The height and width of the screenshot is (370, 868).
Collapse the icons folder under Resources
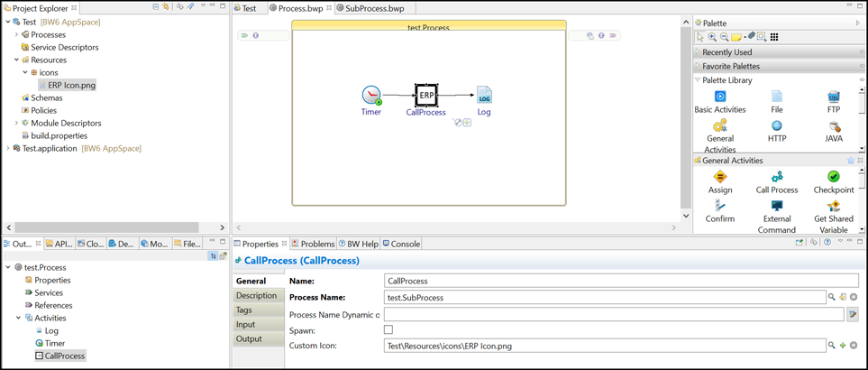pyautogui.click(x=25, y=72)
